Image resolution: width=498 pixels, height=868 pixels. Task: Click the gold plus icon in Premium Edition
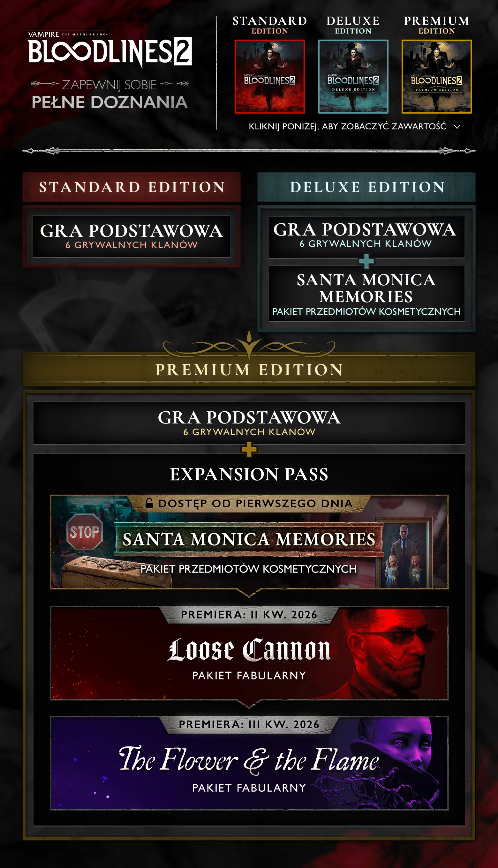click(249, 449)
